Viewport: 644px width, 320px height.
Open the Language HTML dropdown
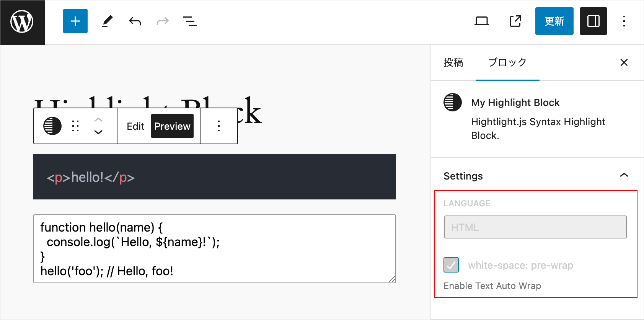(x=535, y=227)
